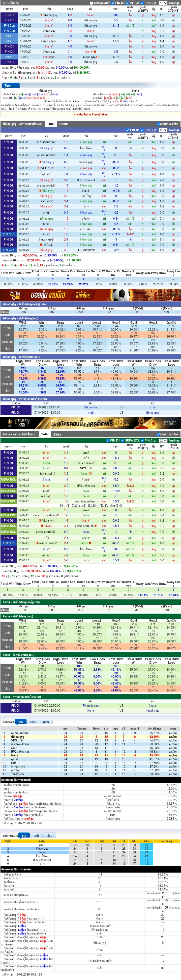181x980 pixels.
Task: Select the Total tab in away results section
Action: click(45, 434)
